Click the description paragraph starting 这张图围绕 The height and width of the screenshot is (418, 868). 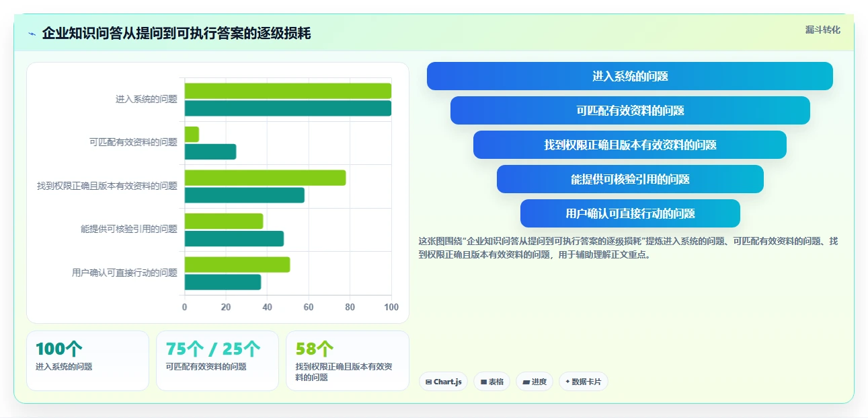(x=629, y=248)
